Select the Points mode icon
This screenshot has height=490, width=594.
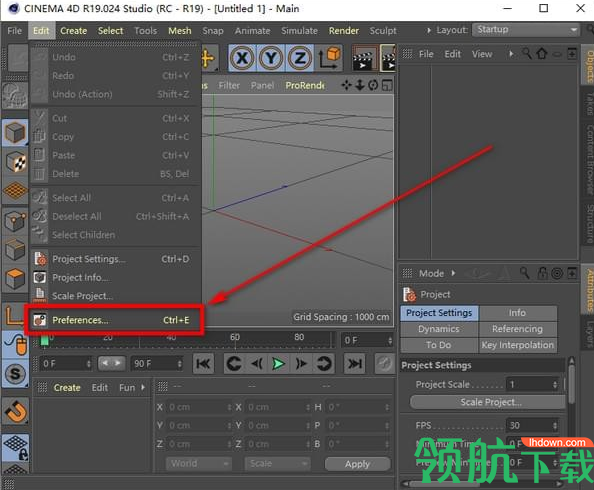tap(15, 221)
